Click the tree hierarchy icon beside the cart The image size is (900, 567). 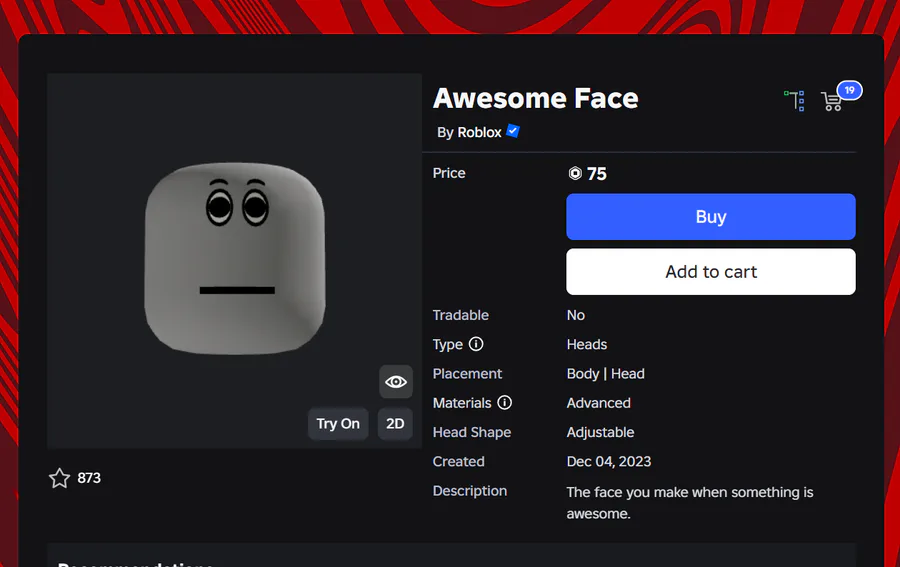point(795,100)
